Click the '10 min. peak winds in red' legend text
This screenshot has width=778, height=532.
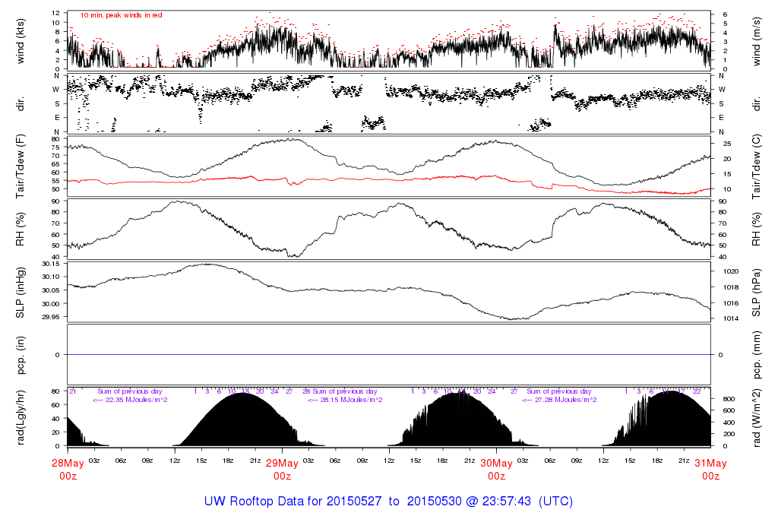click(x=121, y=15)
